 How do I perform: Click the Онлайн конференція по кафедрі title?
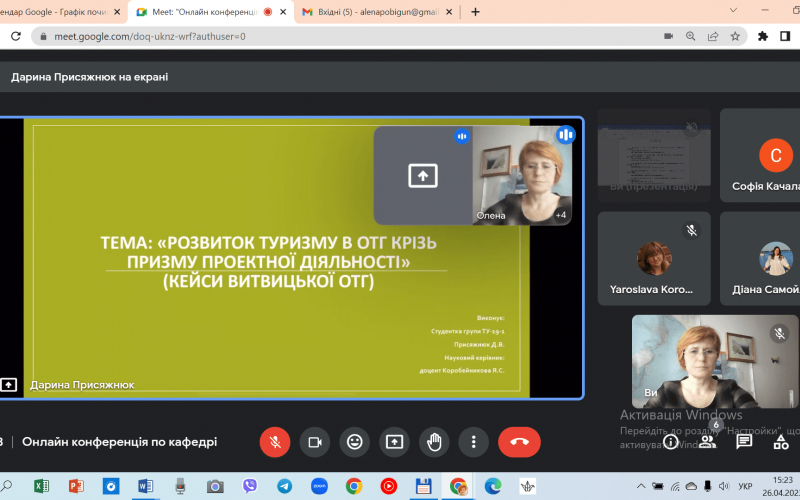[x=119, y=442]
